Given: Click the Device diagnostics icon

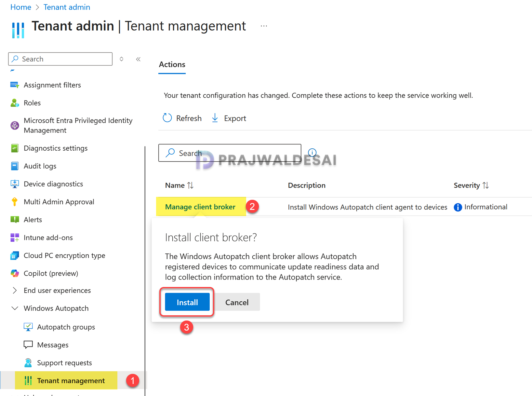Looking at the screenshot, I should coord(15,184).
